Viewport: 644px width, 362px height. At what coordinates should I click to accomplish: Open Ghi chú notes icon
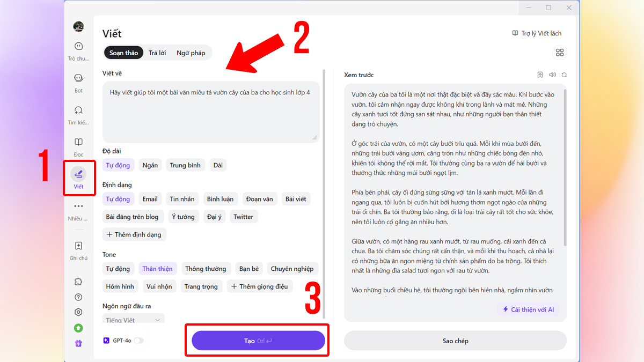pyautogui.click(x=79, y=246)
